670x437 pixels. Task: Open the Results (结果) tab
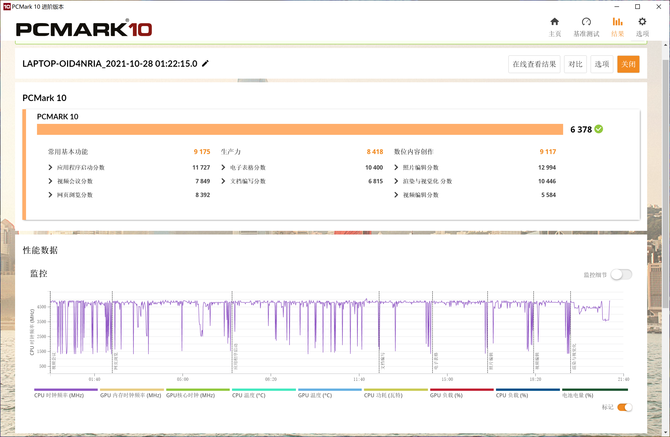[617, 27]
